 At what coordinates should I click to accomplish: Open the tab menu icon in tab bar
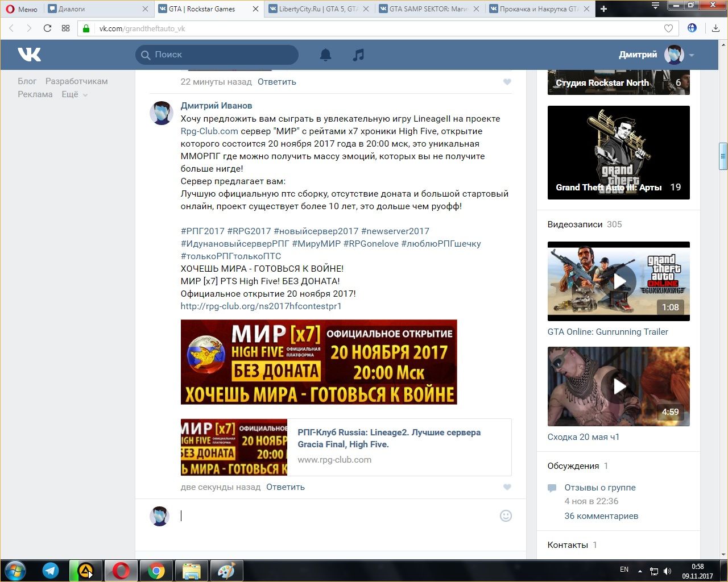click(x=656, y=6)
